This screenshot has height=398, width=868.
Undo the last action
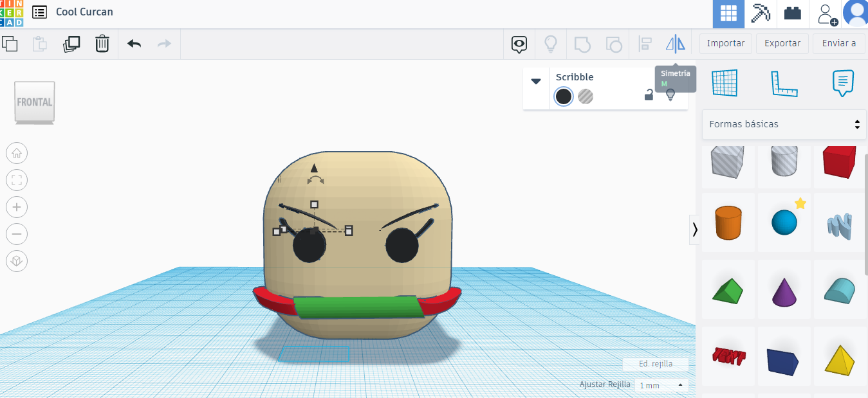click(x=134, y=44)
